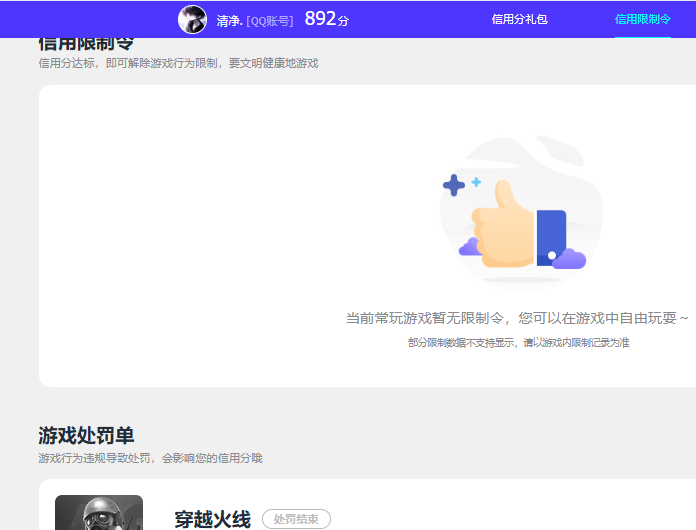Click the 游戏处罚单 section heading
The image size is (696, 530).
pyautogui.click(x=86, y=435)
